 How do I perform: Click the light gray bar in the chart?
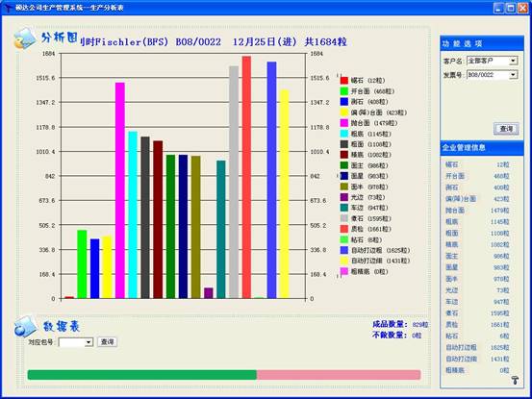pyautogui.click(x=234, y=183)
